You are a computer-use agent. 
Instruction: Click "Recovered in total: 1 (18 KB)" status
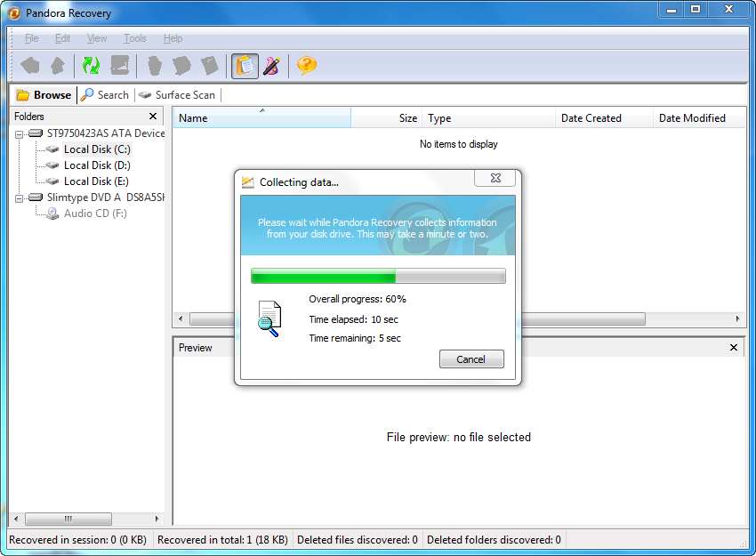pyautogui.click(x=222, y=540)
